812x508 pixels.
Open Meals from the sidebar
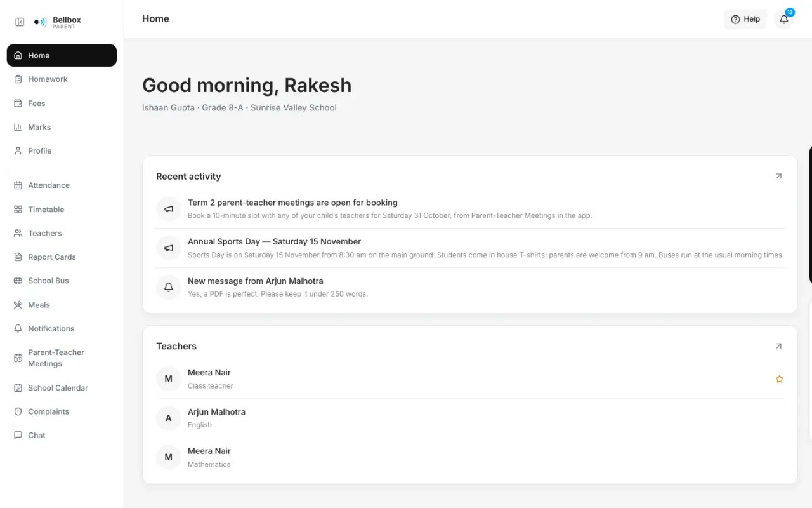coord(62,305)
